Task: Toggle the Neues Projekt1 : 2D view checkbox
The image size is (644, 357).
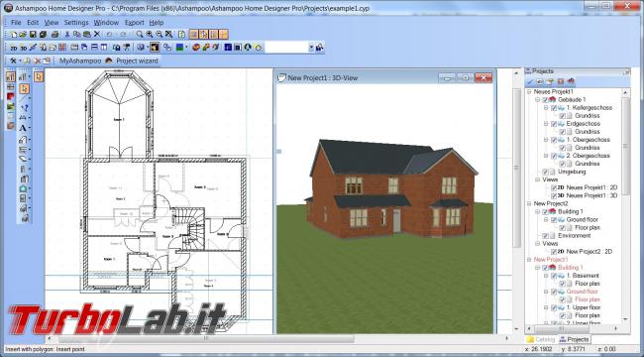Action: pyautogui.click(x=554, y=188)
